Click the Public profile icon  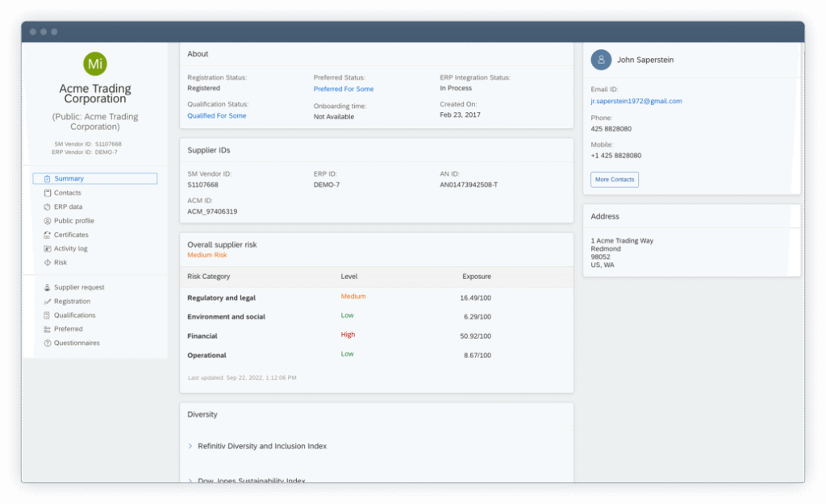tap(48, 221)
